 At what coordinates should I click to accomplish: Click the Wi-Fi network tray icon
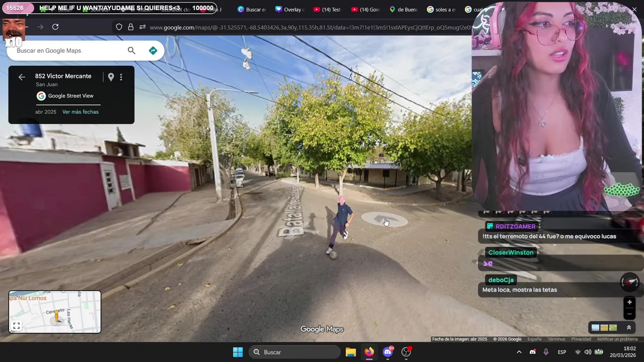coord(578,352)
